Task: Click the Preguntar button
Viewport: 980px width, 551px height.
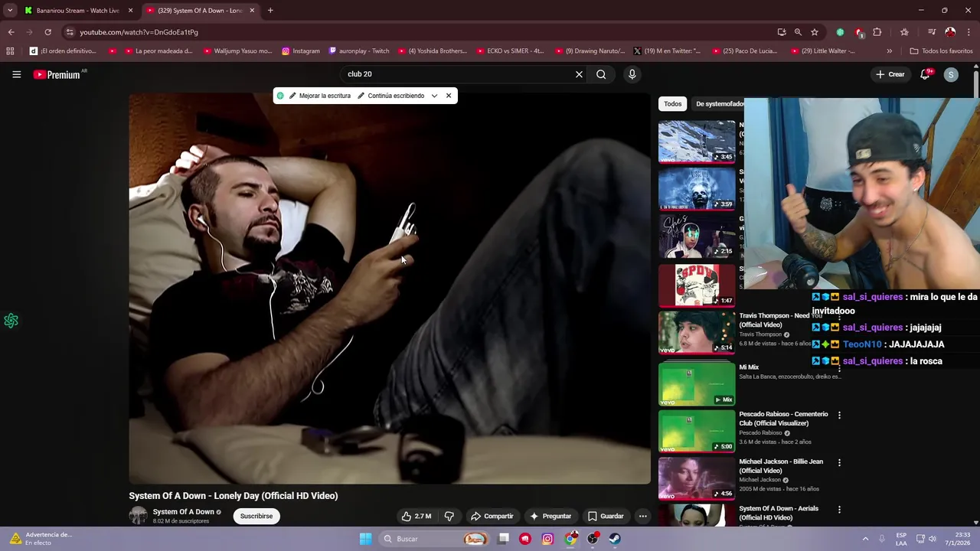Action: tap(550, 516)
